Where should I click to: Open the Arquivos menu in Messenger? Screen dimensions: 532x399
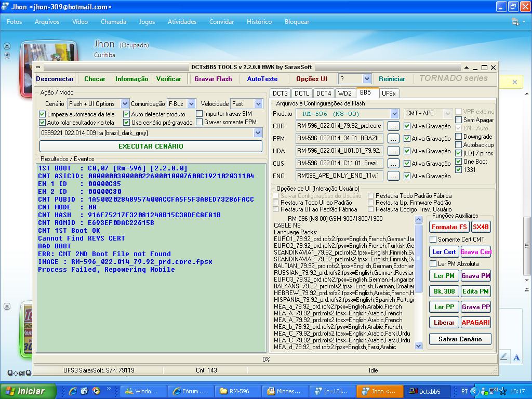point(47,22)
